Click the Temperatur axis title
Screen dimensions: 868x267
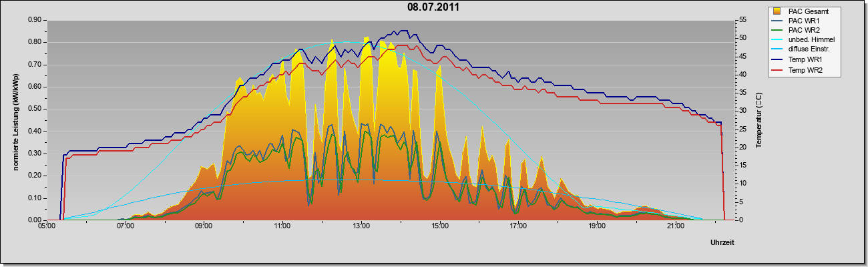click(759, 120)
